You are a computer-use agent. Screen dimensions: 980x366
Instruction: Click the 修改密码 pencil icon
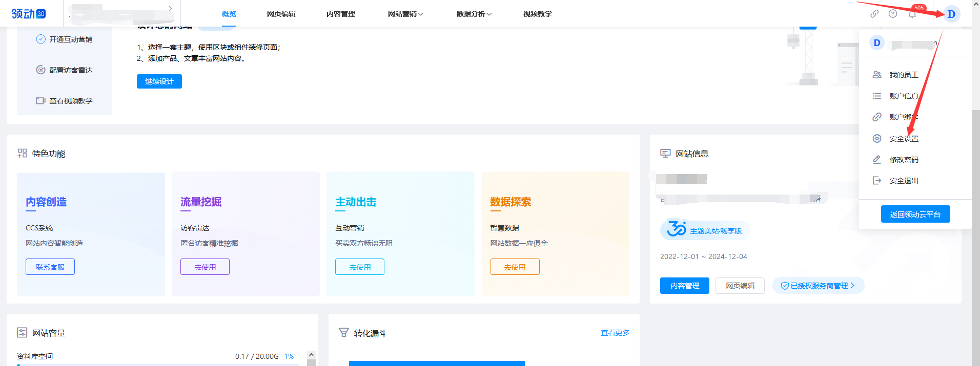click(877, 160)
